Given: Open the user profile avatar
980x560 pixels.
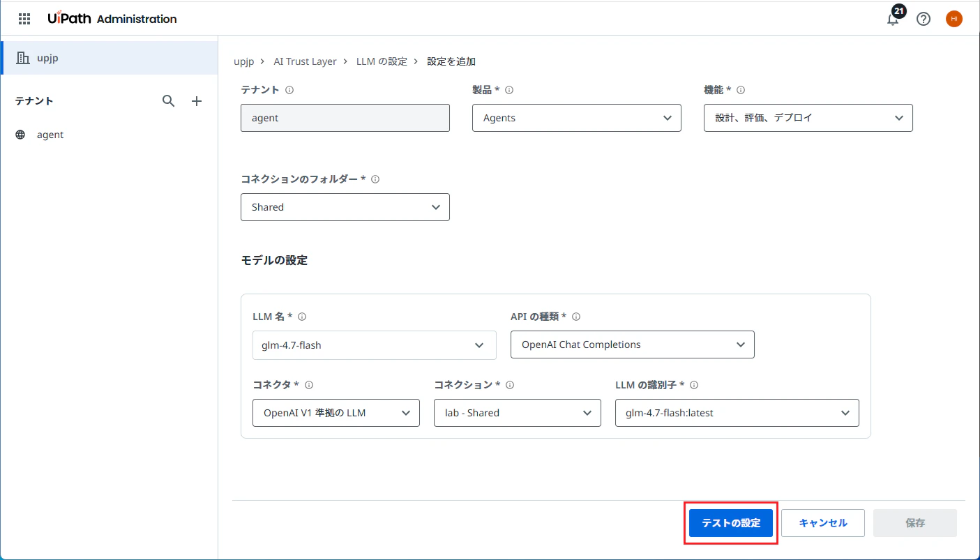Looking at the screenshot, I should [x=954, y=19].
